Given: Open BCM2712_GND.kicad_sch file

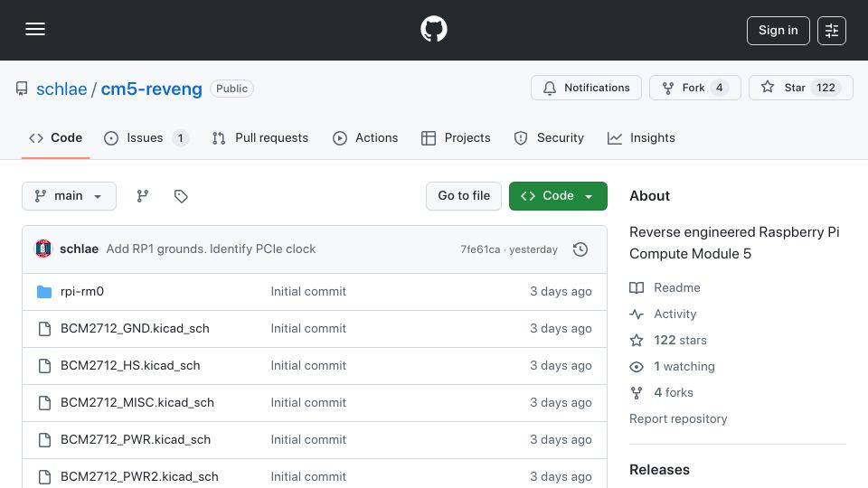Looking at the screenshot, I should point(135,329).
